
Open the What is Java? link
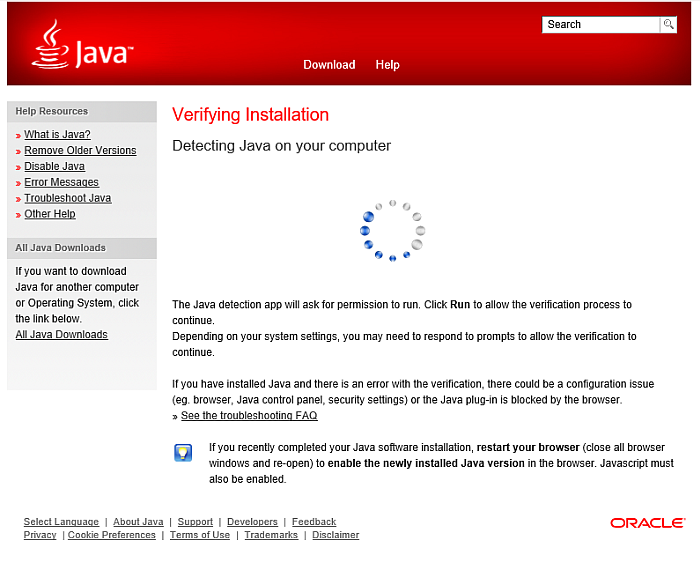point(57,134)
